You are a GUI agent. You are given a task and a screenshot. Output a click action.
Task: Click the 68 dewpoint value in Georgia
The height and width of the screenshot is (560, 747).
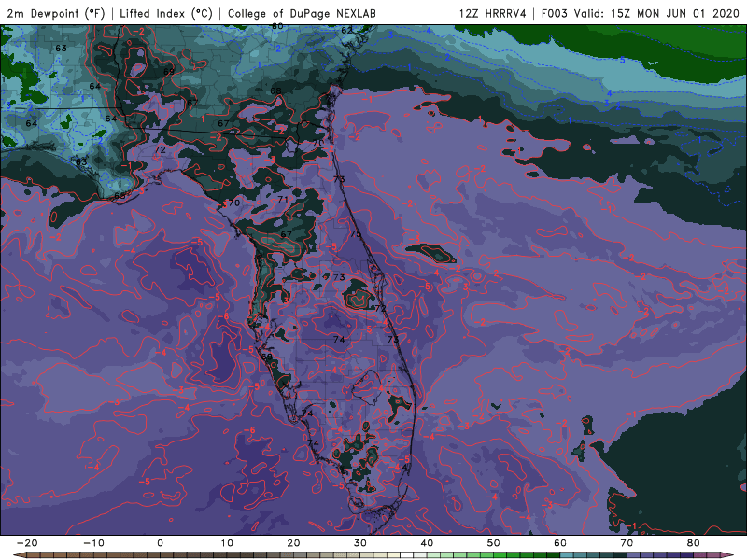click(x=275, y=91)
